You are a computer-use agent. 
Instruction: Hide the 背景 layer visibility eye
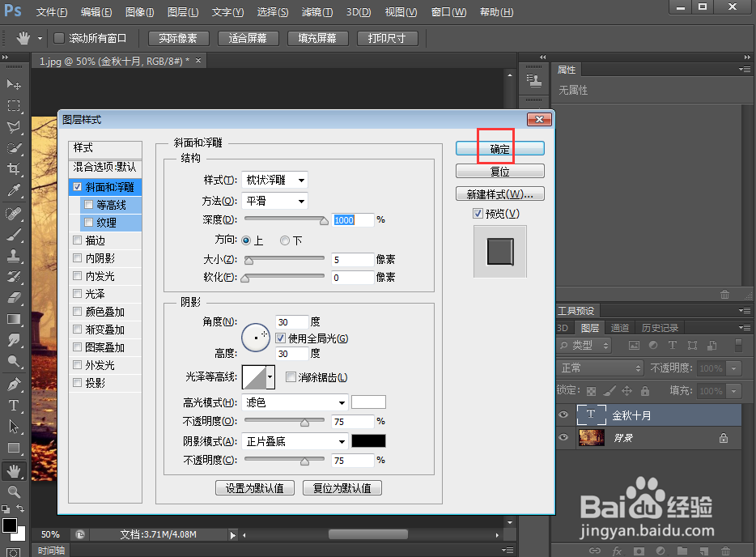pyautogui.click(x=563, y=437)
